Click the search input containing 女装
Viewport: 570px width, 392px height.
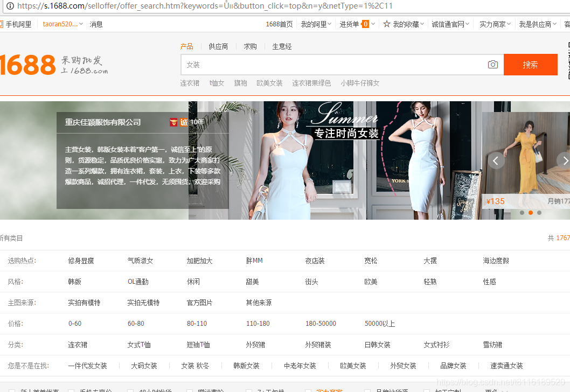tap(323, 64)
